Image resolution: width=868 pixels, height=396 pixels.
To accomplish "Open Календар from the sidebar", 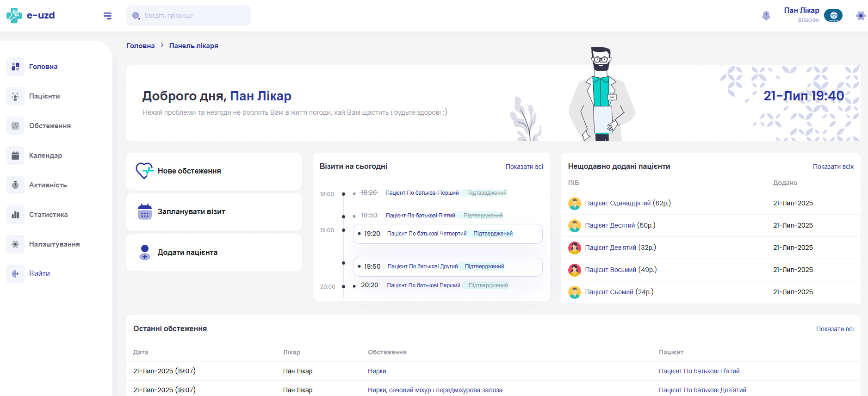I will coord(45,155).
